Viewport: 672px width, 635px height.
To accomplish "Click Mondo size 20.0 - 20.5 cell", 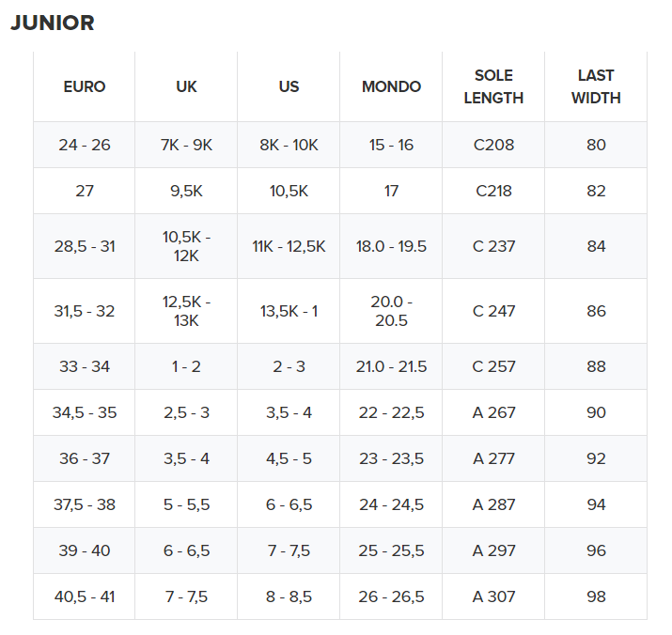I will point(391,311).
